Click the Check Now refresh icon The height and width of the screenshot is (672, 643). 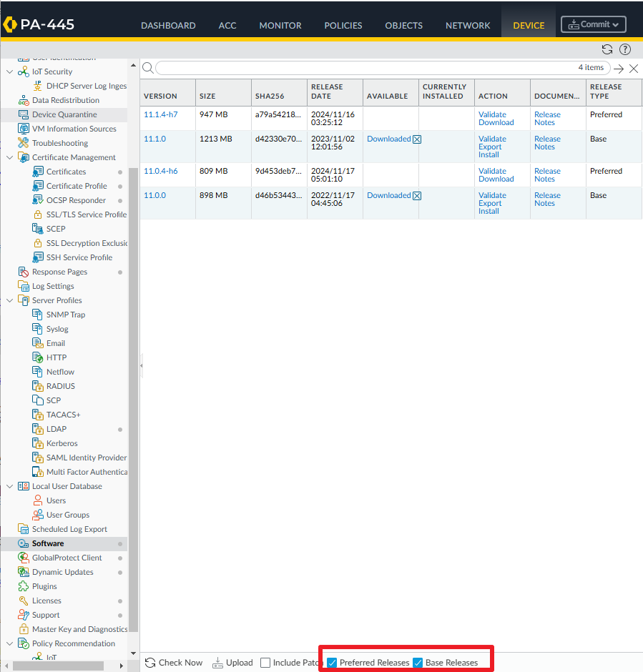coord(150,663)
